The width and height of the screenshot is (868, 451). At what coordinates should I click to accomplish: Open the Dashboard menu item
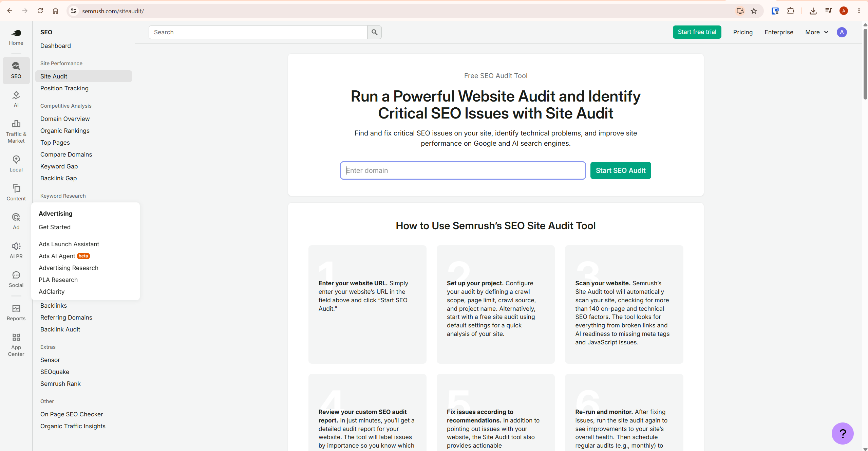click(x=56, y=46)
